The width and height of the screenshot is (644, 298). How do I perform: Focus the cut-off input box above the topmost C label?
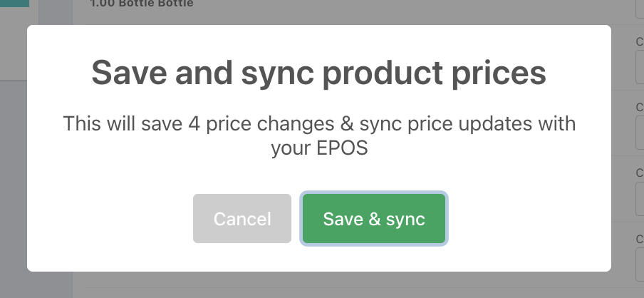point(640,9)
